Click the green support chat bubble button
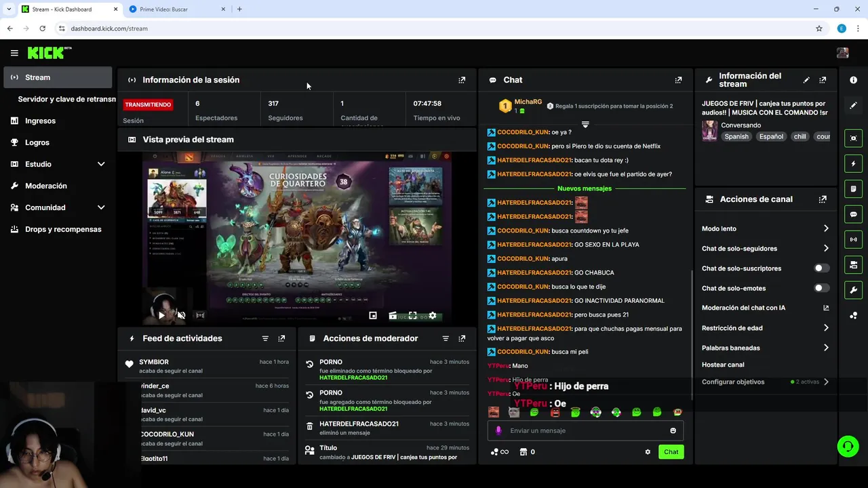The height and width of the screenshot is (488, 868). [848, 446]
